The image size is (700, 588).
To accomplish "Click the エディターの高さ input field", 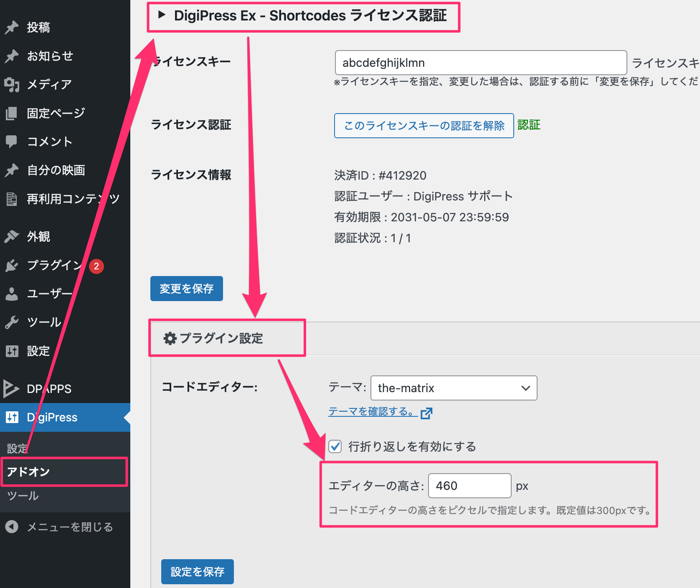I will 469,486.
